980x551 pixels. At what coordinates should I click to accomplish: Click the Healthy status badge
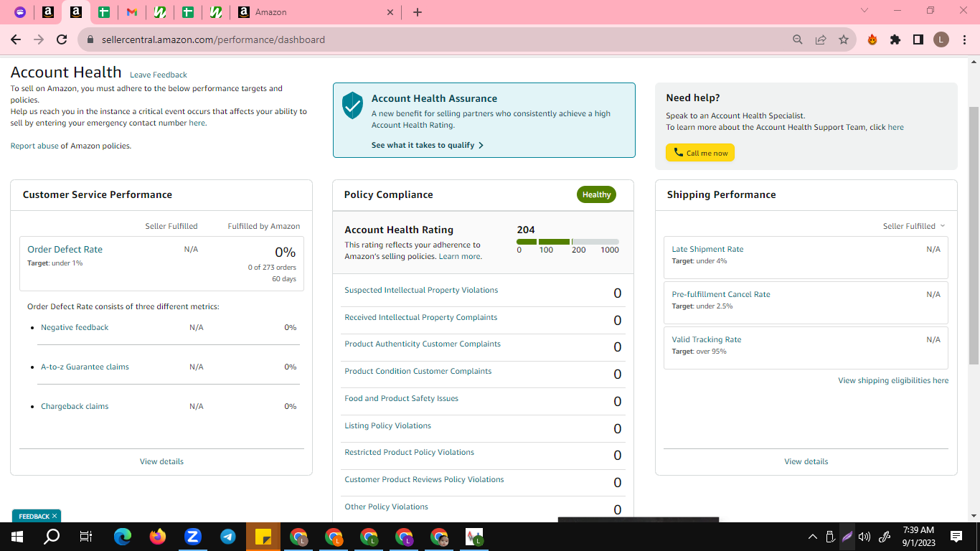click(596, 194)
